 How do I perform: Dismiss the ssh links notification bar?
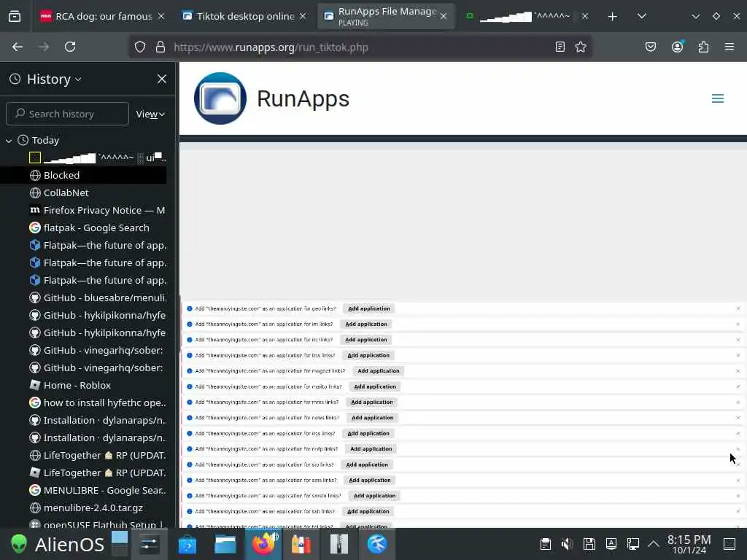[x=738, y=511]
